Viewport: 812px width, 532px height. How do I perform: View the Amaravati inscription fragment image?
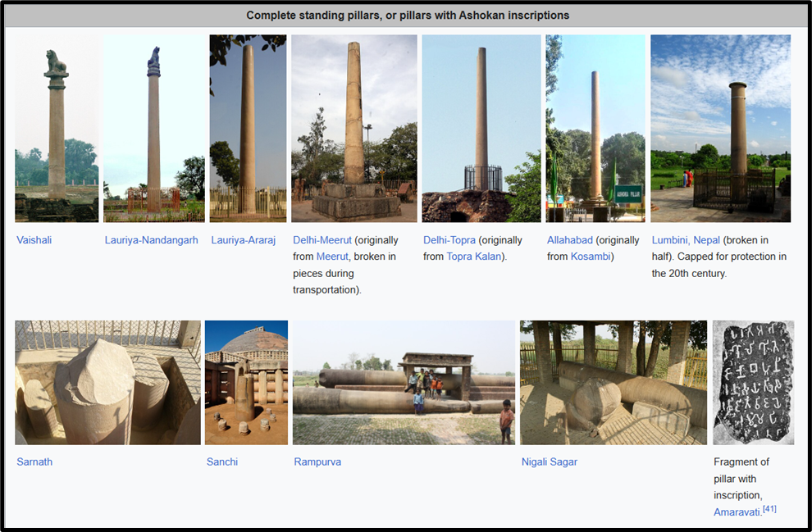[x=753, y=382]
